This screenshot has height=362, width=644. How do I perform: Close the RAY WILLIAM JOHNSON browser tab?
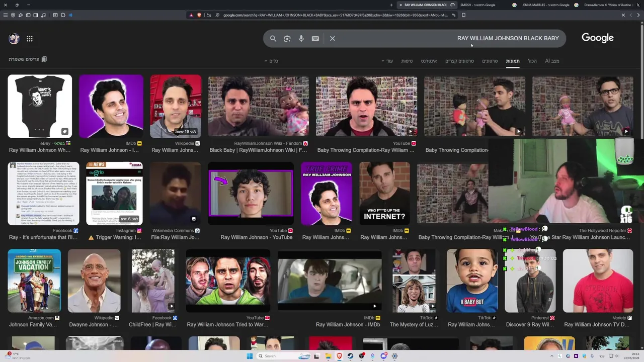pos(400,5)
